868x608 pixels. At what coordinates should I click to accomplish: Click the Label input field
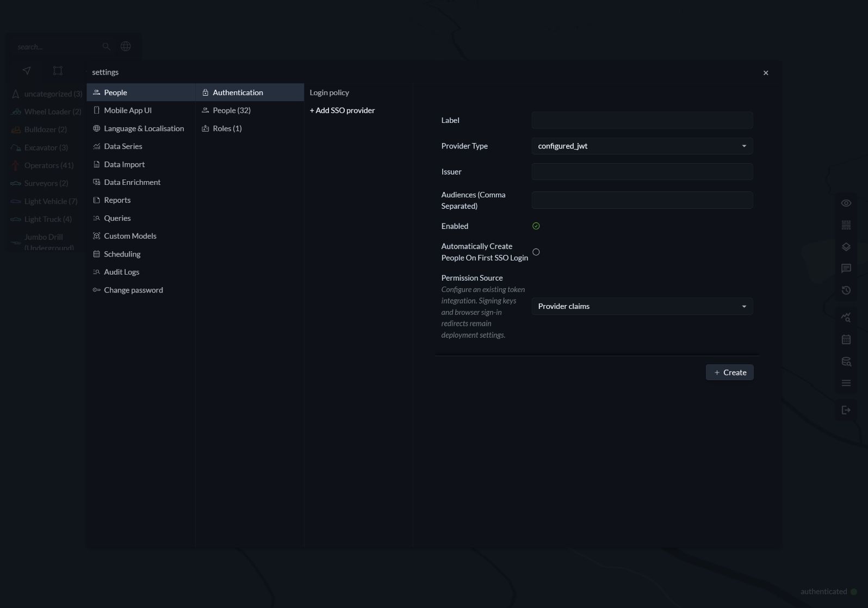(642, 120)
